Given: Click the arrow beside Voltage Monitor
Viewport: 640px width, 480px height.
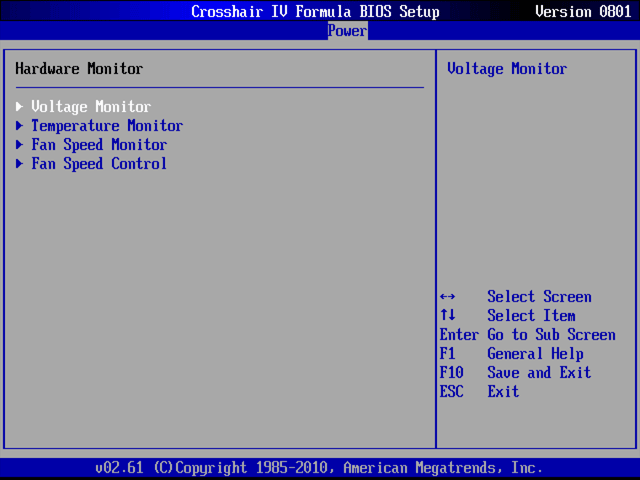Looking at the screenshot, I should point(19,107).
